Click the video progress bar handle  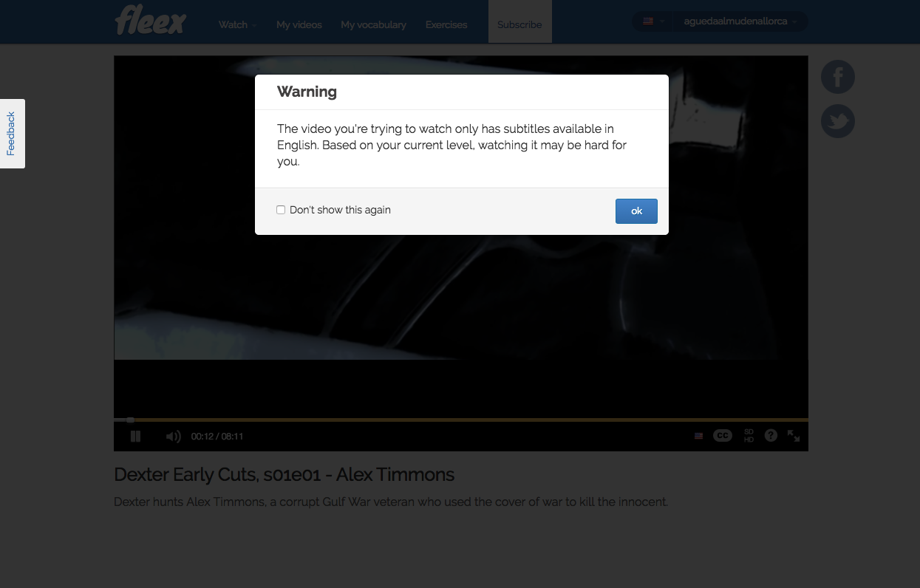point(130,420)
